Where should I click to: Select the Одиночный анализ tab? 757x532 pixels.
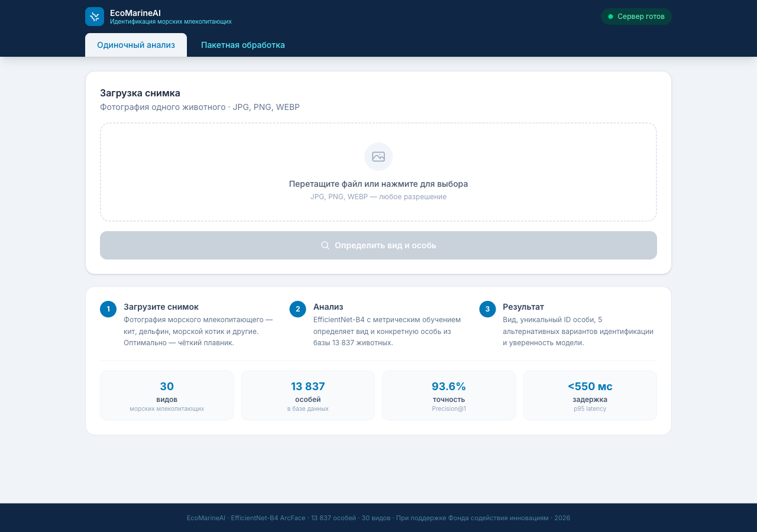(136, 45)
